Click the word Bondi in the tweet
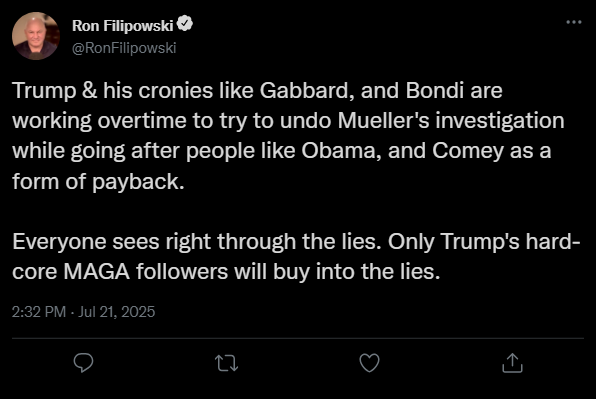This screenshot has width=596, height=399. pos(435,90)
